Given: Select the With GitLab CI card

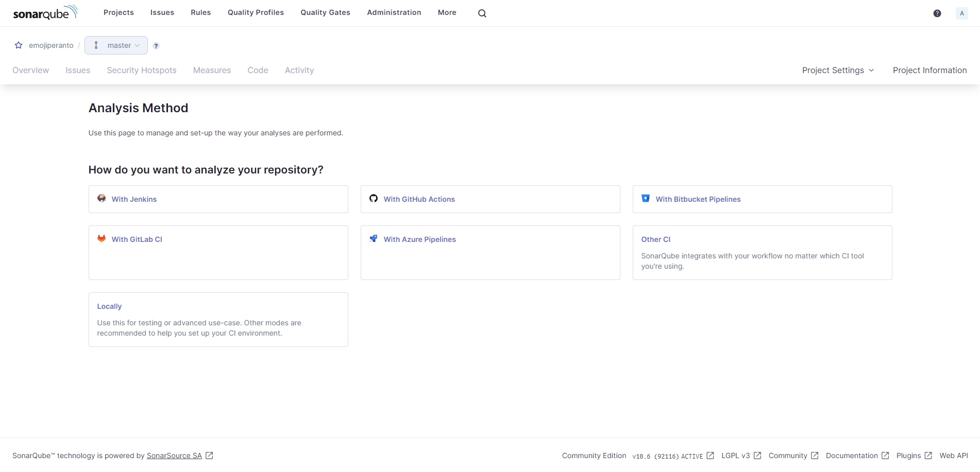Looking at the screenshot, I should pos(137,239).
